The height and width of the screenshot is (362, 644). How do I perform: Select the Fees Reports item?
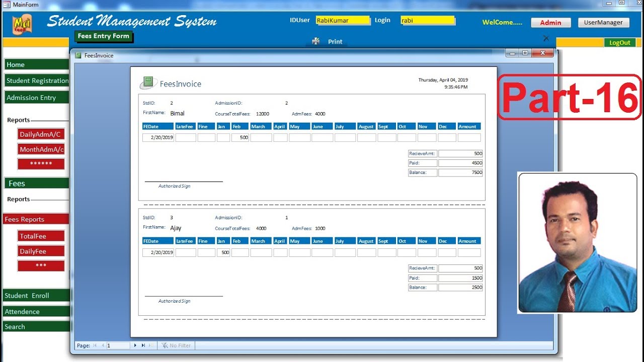(x=36, y=219)
